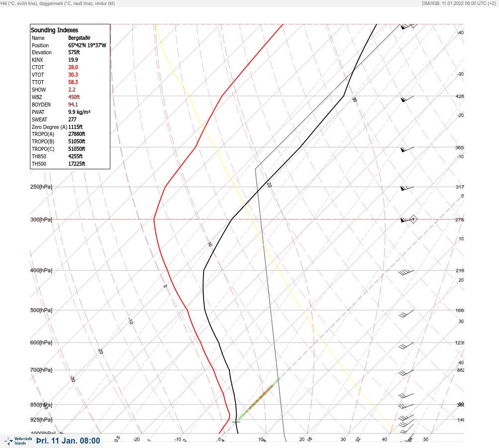Select the PWAT value 9.9 kg/m²
Viewport: 499px width, 448px height.
[79, 112]
